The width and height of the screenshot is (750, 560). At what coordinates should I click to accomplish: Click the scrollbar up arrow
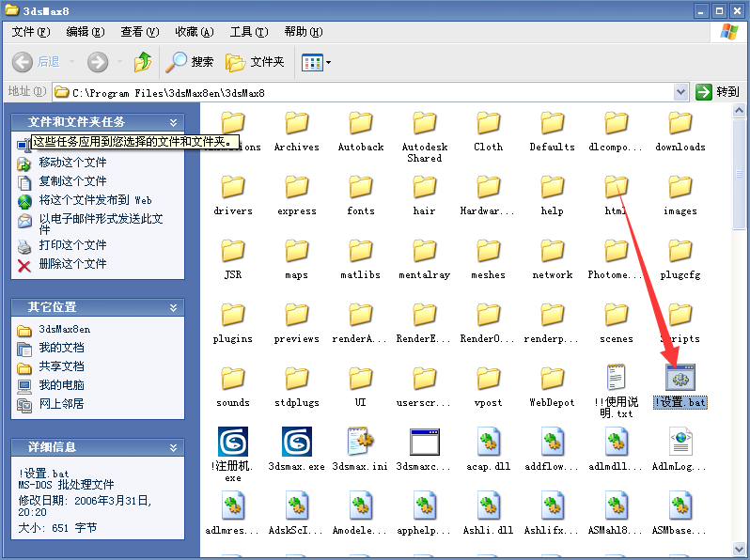point(739,111)
